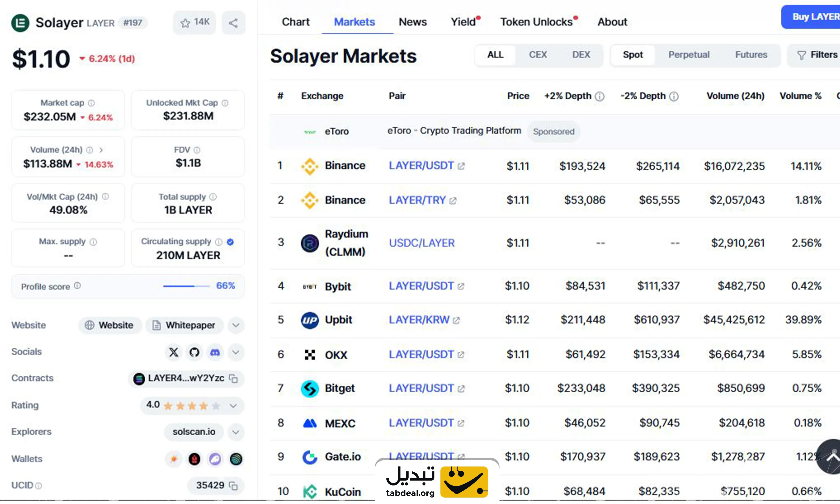Open the Filters panel
Viewport: 840px width, 504px height.
click(815, 55)
